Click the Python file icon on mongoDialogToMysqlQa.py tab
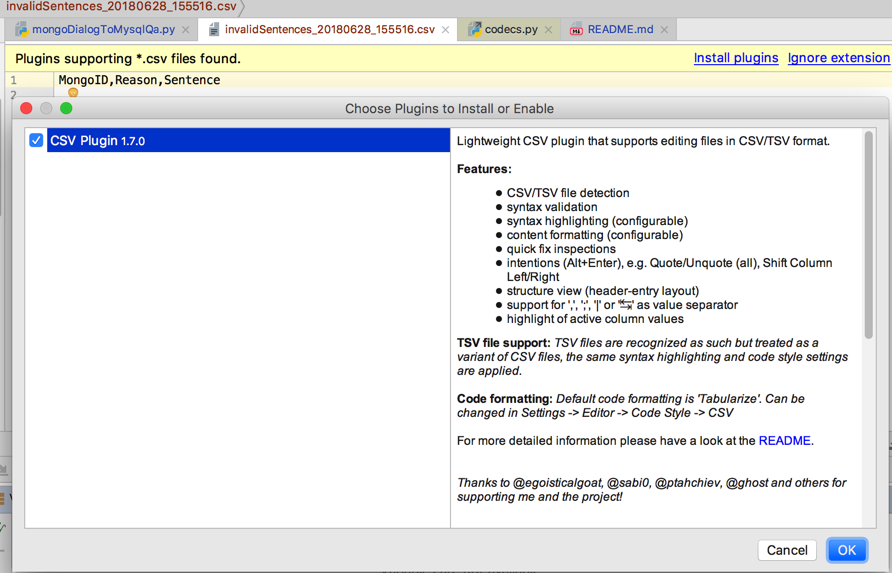This screenshot has width=892, height=573. point(22,30)
